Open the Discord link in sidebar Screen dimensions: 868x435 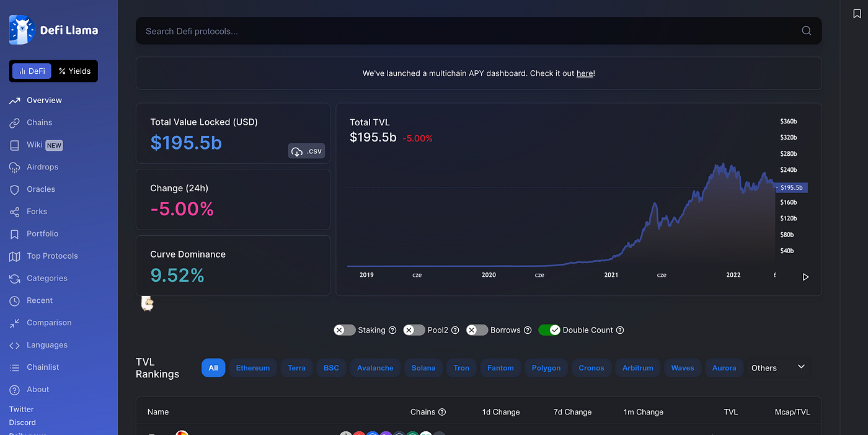click(22, 423)
